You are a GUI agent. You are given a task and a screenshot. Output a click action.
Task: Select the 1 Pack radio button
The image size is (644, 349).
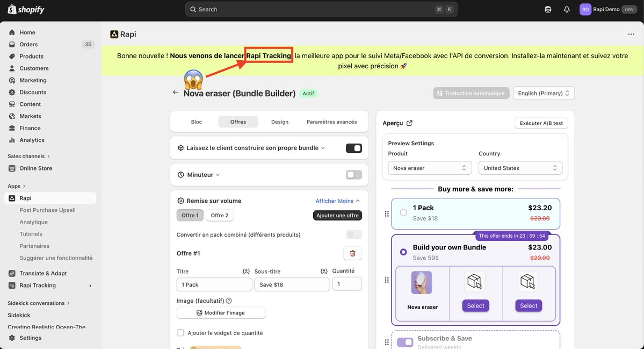[403, 212]
